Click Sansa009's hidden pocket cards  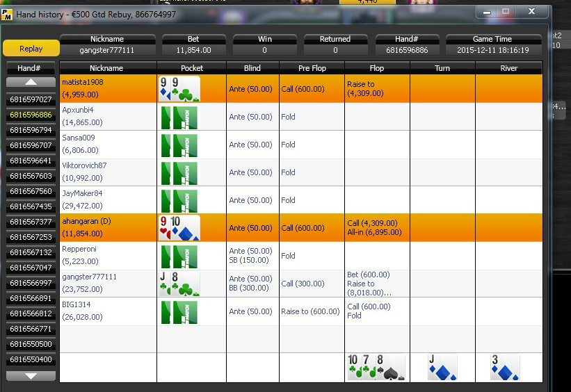179,145
